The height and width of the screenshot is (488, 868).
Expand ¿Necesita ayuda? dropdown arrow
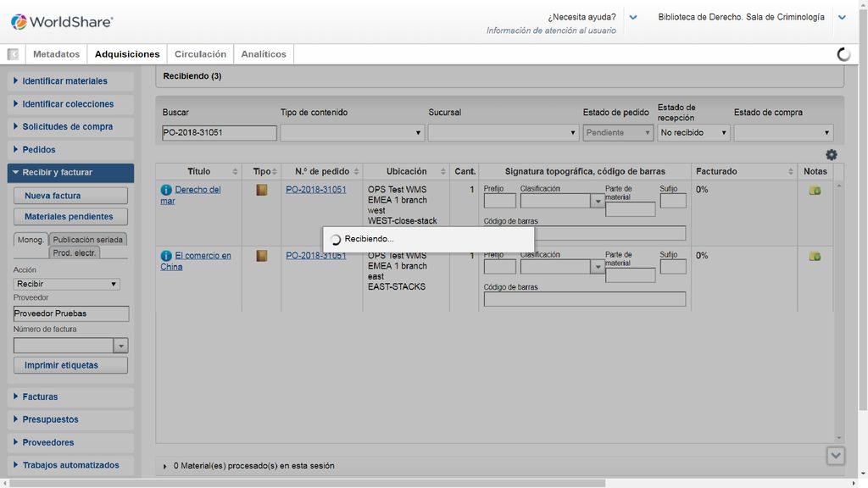[x=633, y=17]
